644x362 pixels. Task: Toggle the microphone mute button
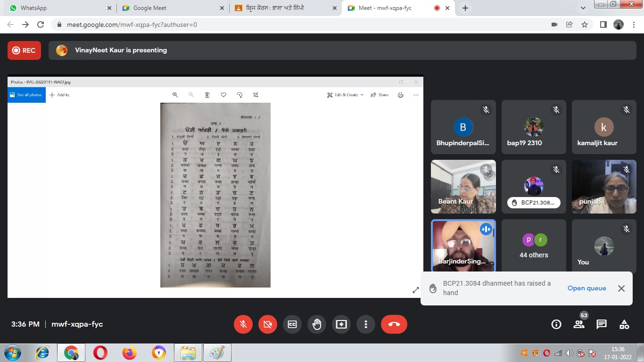pos(243,324)
